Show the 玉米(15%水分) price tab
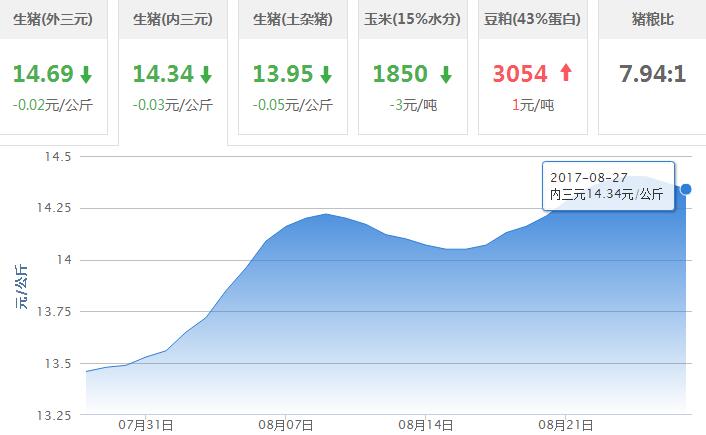The width and height of the screenshot is (706, 435). tap(413, 19)
